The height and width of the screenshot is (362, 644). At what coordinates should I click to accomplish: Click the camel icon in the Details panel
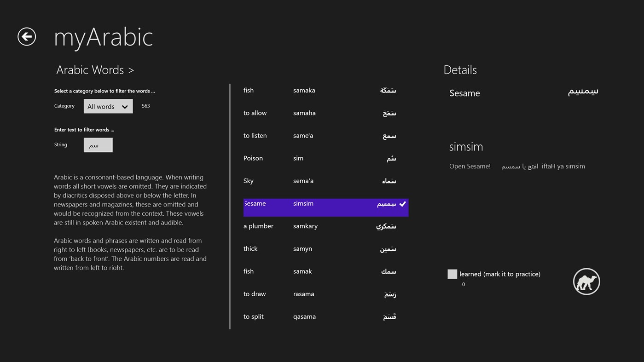coord(586,281)
